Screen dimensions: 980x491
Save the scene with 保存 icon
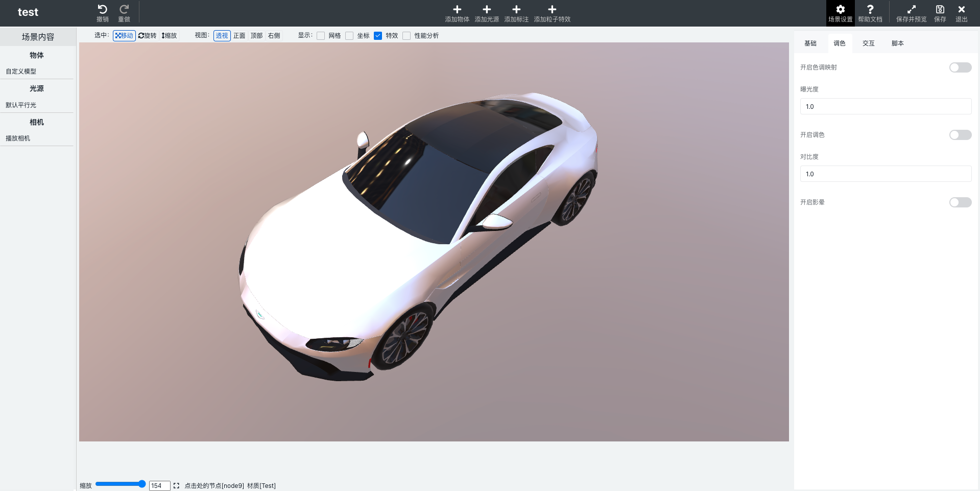click(940, 10)
